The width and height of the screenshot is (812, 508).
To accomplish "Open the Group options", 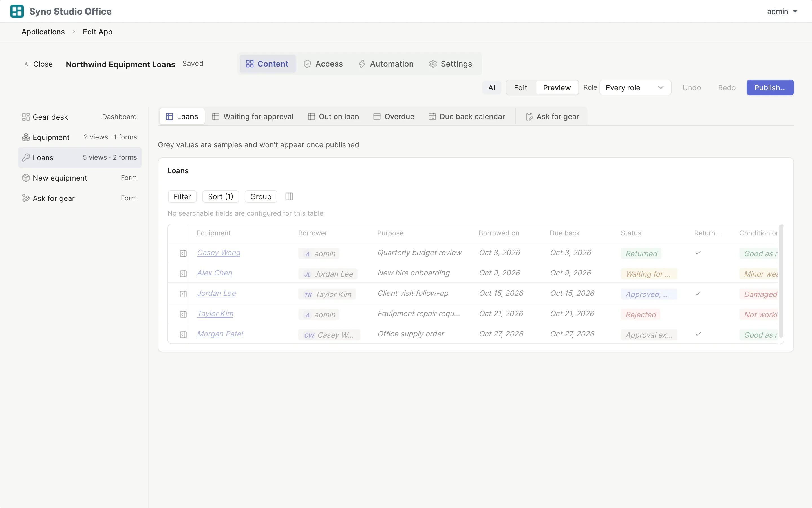I will pos(261,196).
